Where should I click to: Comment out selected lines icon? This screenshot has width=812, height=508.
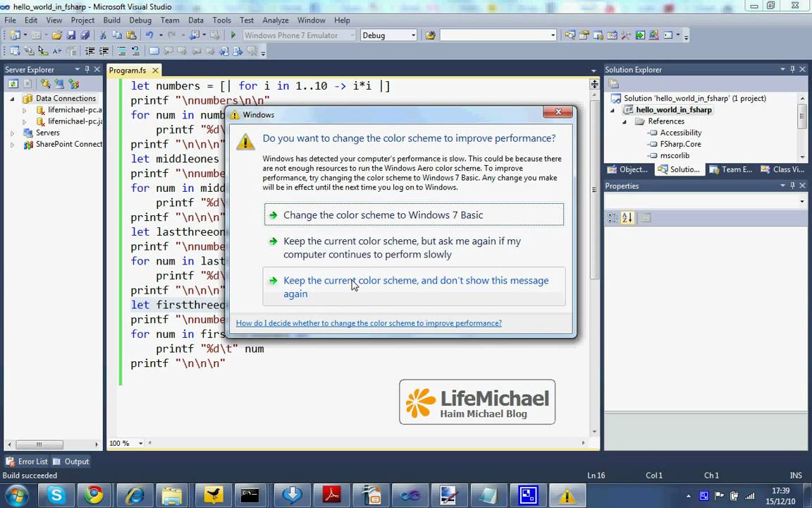click(121, 51)
